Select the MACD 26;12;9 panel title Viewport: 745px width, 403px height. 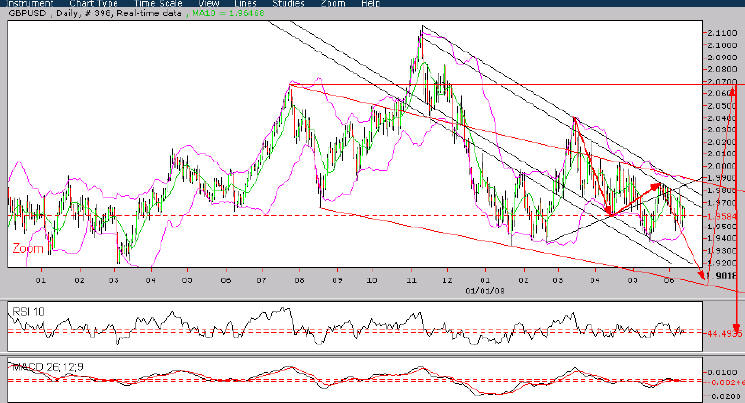point(48,367)
